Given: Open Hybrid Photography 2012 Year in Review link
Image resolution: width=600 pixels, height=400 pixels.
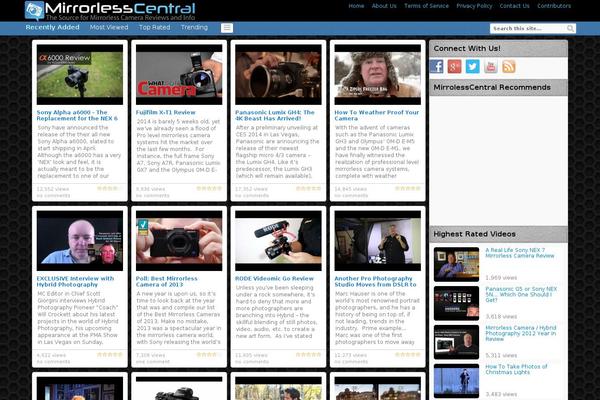Looking at the screenshot, I should [x=520, y=333].
